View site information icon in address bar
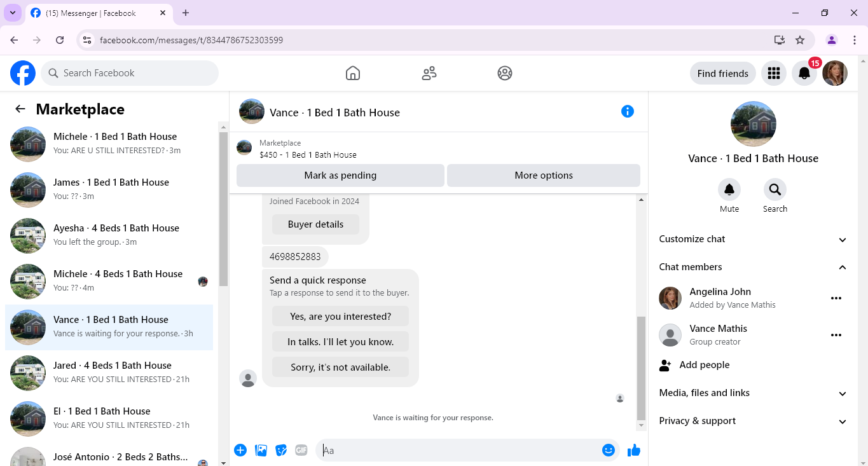 (88, 40)
